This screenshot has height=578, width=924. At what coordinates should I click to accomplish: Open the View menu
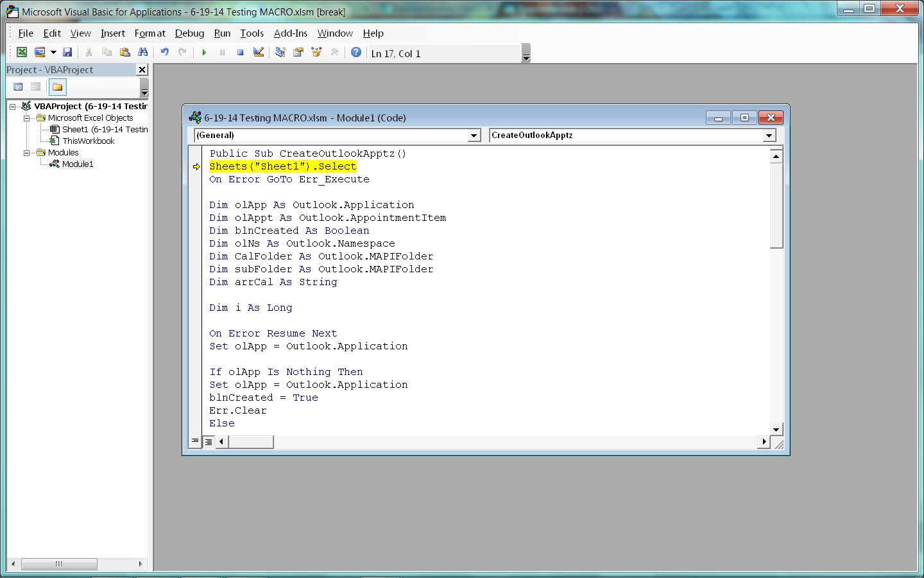click(81, 33)
